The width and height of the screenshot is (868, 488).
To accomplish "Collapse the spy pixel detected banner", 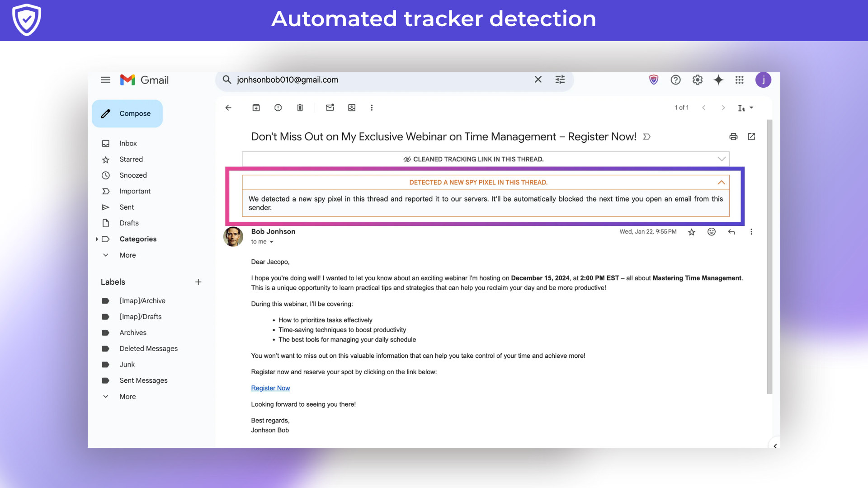I will (721, 183).
